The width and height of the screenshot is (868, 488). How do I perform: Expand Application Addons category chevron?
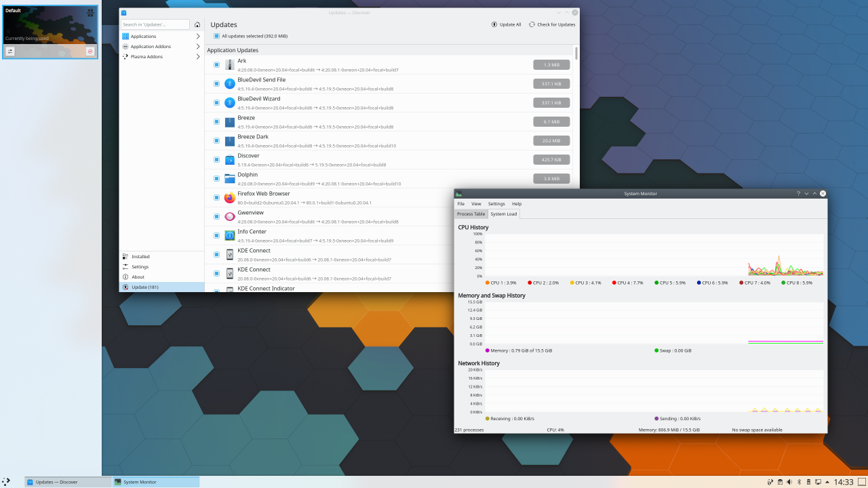(198, 46)
